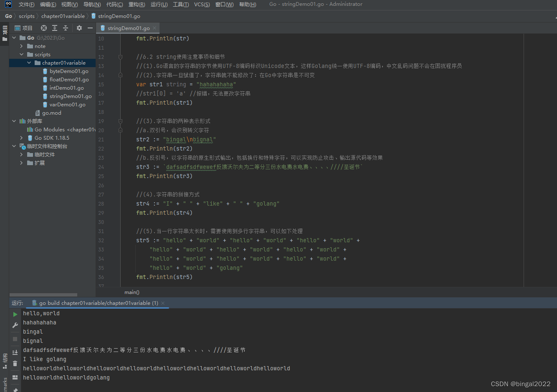Image resolution: width=557 pixels, height=392 pixels.
Task: Open the 编辑(E) menu
Action: click(48, 4)
